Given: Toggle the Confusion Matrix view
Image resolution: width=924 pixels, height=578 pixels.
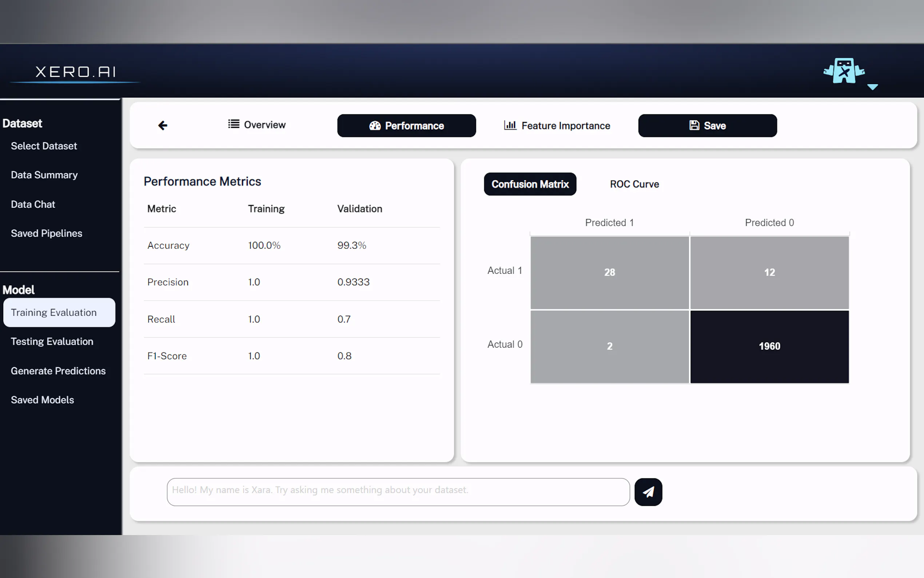Looking at the screenshot, I should coord(530,184).
